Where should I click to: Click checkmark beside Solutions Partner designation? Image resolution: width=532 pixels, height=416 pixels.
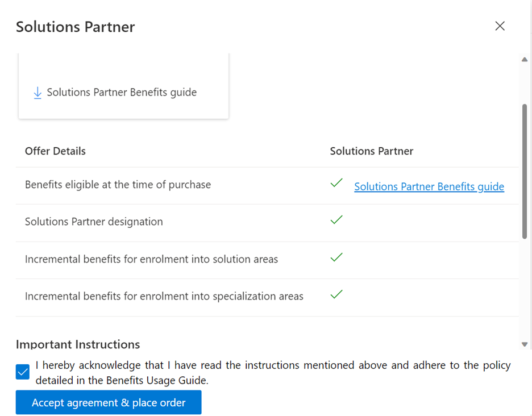tap(336, 220)
